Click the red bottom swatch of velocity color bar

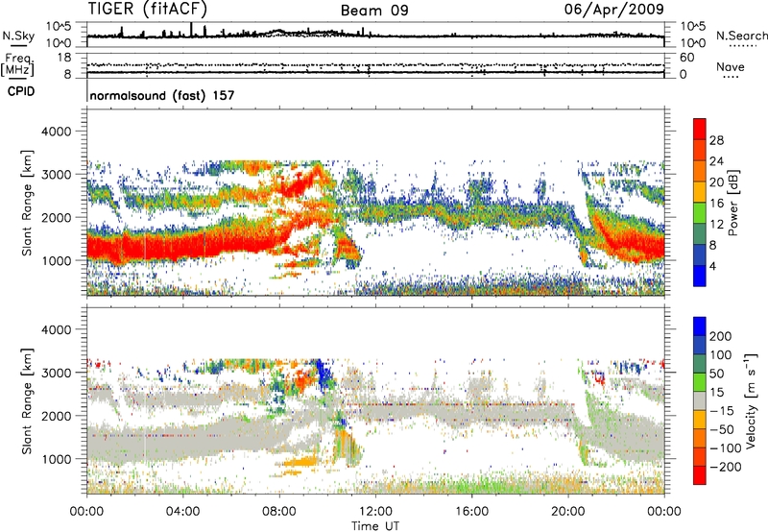(x=700, y=475)
